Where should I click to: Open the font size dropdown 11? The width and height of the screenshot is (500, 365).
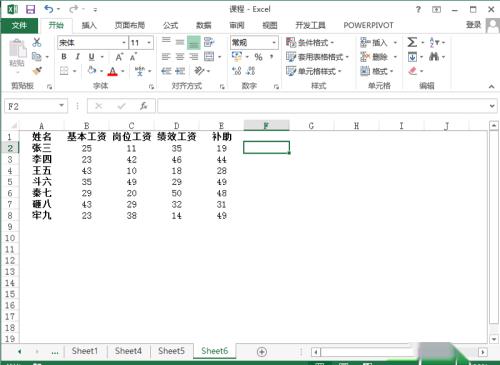coord(149,43)
